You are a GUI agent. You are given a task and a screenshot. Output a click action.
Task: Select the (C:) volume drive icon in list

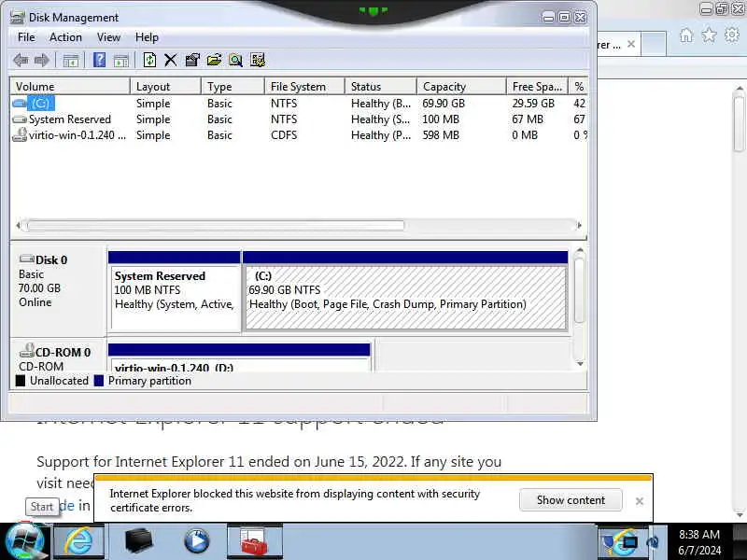click(x=19, y=104)
